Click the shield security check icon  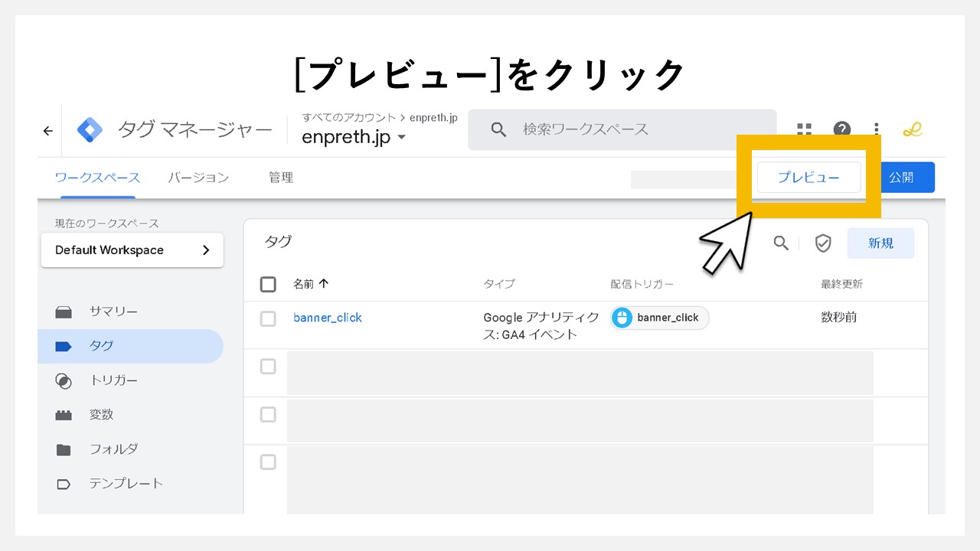coord(822,243)
